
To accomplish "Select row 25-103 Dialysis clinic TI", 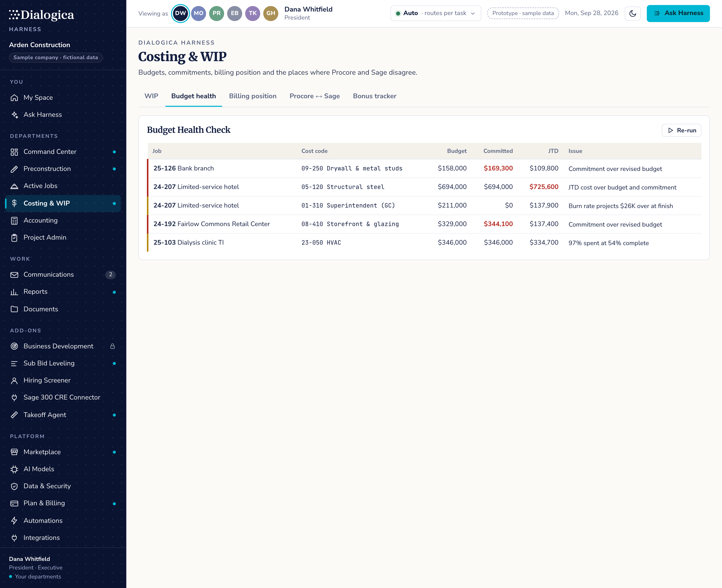I will tap(424, 243).
